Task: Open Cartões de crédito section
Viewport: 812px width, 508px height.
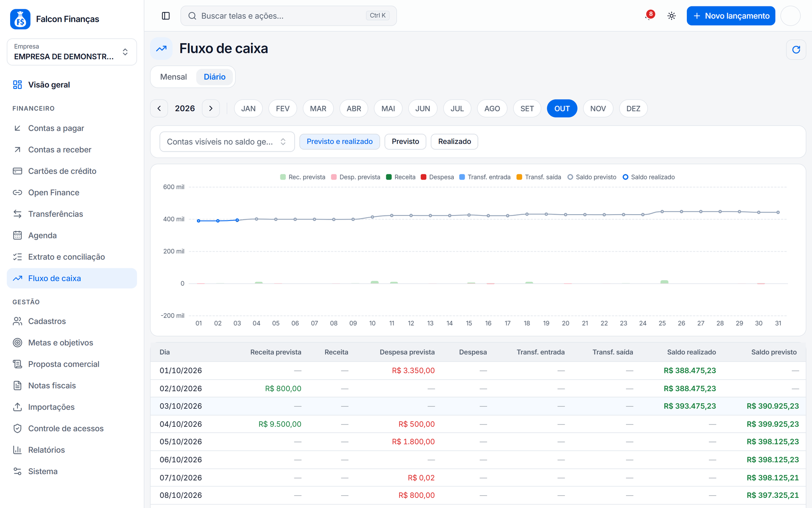Action: click(72, 171)
